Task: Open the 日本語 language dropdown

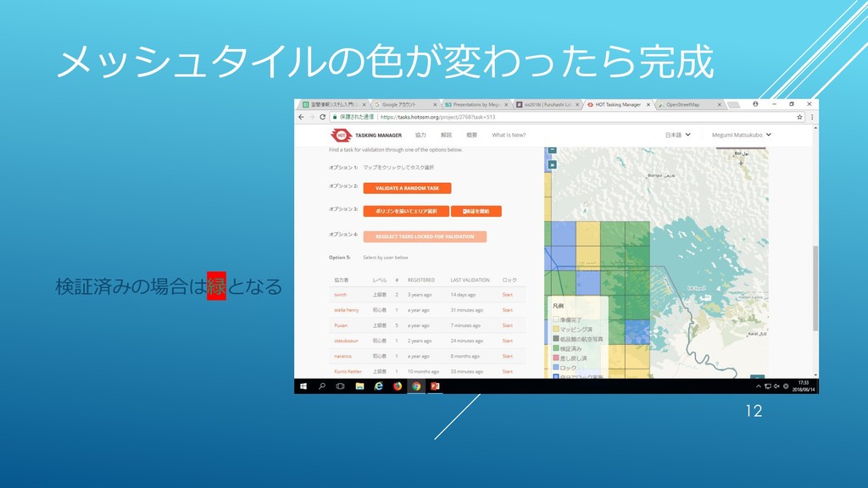Action: click(x=677, y=135)
